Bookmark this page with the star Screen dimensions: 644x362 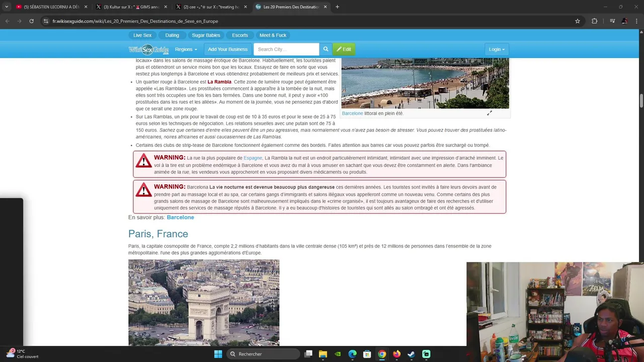point(578,21)
